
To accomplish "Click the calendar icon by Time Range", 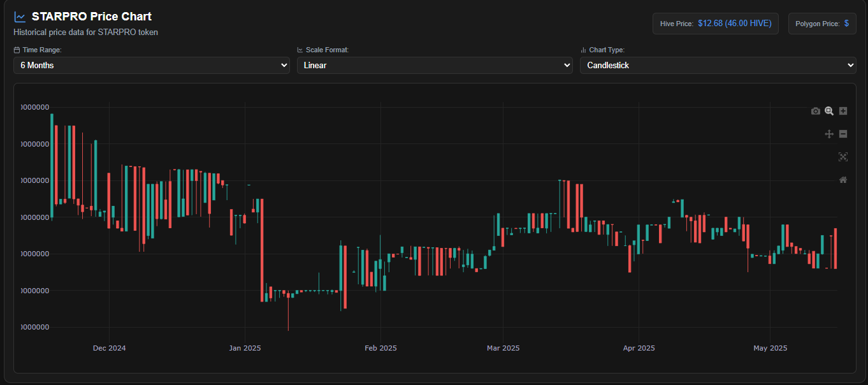I will [x=17, y=50].
